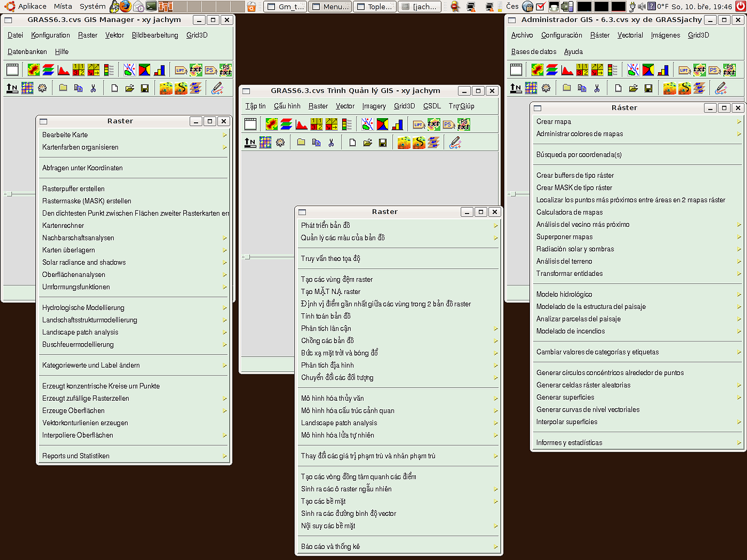Open the Vektor menu in German window
The image size is (747, 560).
click(x=115, y=35)
